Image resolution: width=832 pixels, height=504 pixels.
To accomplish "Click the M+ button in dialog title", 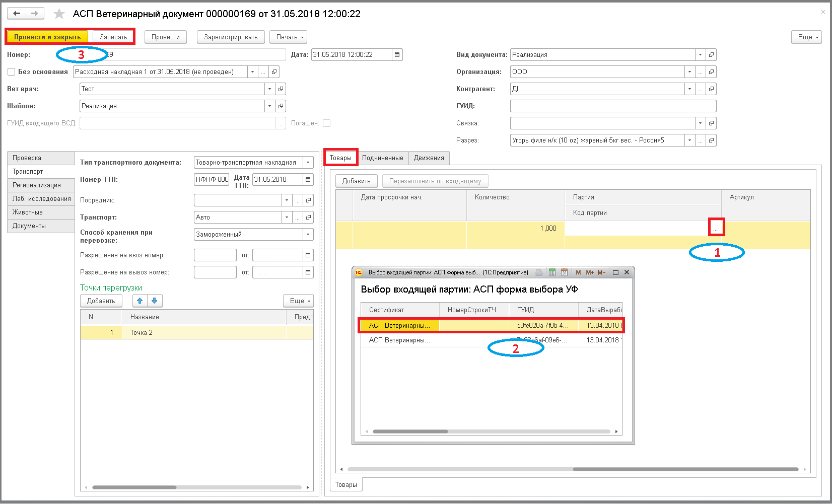I will 590,272.
